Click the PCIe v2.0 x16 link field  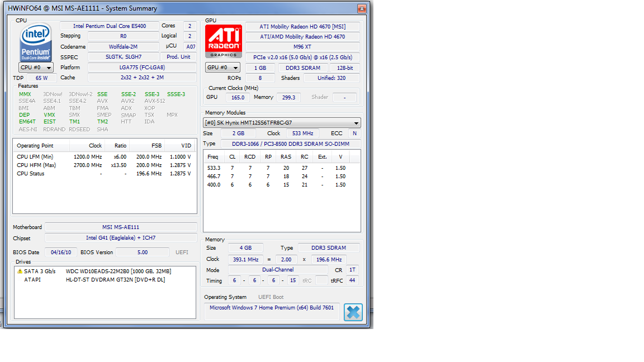(302, 58)
